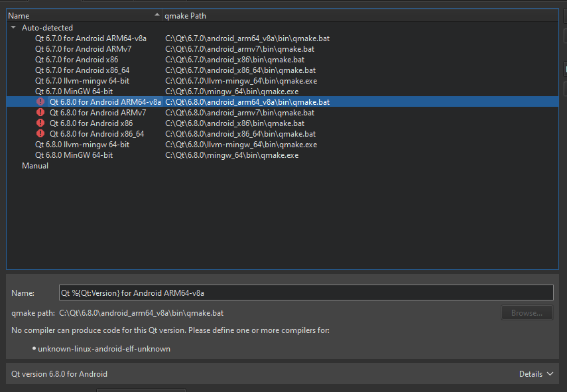The height and width of the screenshot is (392, 567).
Task: Select Qt 6.7.0 for Android x86
Action: click(77, 59)
